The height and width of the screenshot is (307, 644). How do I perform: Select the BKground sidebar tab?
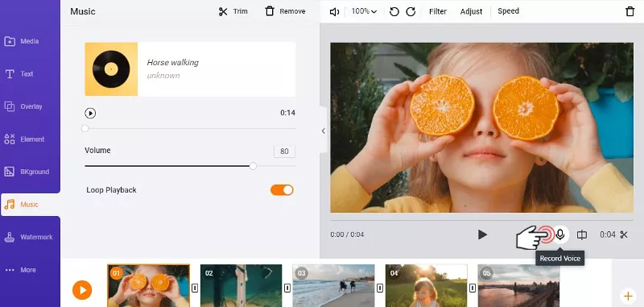(x=27, y=172)
